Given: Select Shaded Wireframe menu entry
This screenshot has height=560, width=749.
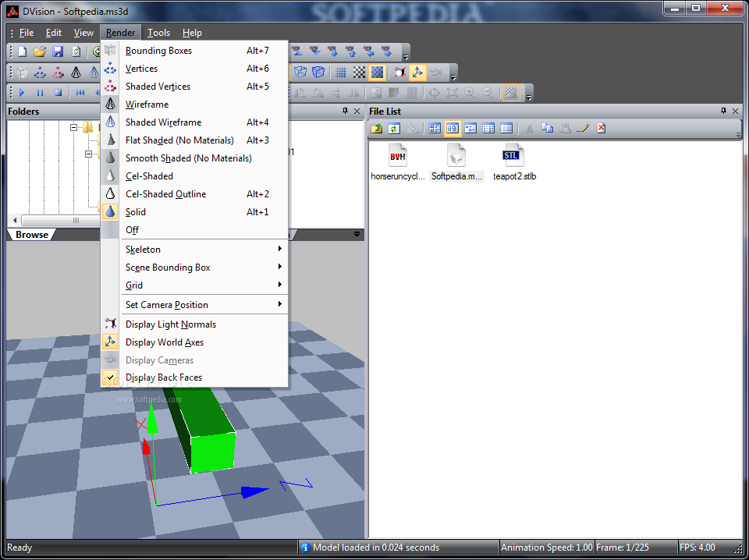Looking at the screenshot, I should coord(194,122).
